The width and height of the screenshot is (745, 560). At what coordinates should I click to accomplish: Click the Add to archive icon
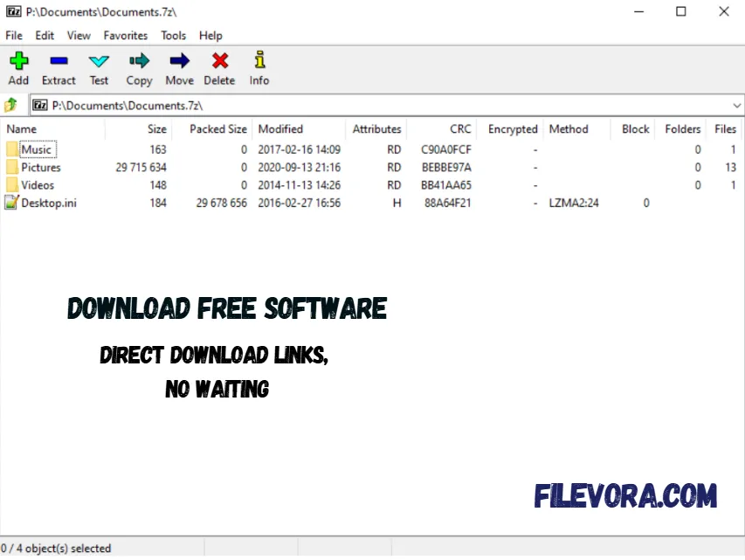coord(18,61)
